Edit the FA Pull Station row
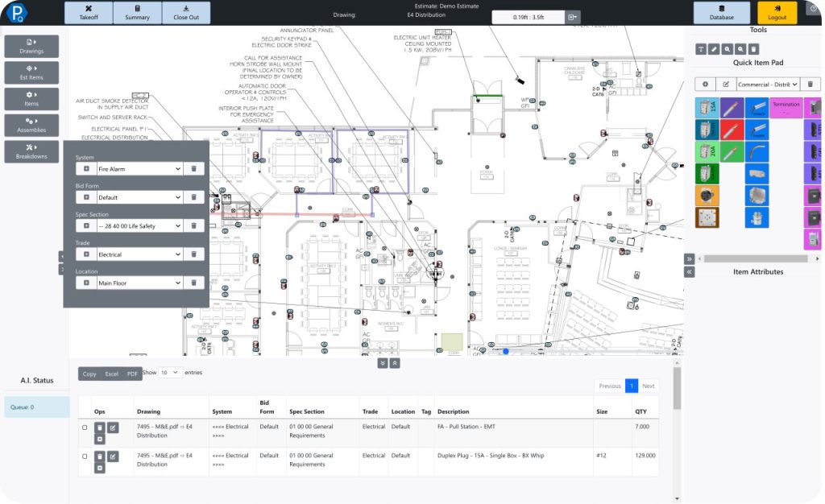 pyautogui.click(x=113, y=428)
